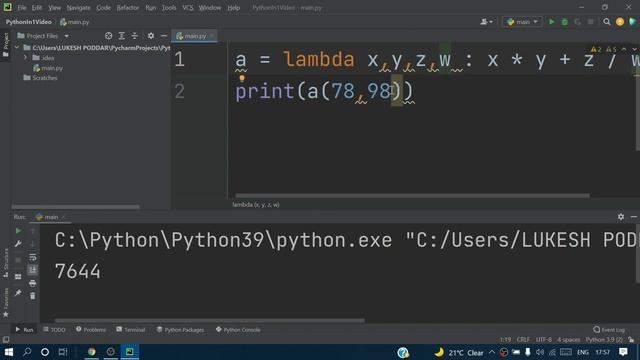Collapse all in Project panel
This screenshot has width=640, height=360.
click(135, 36)
